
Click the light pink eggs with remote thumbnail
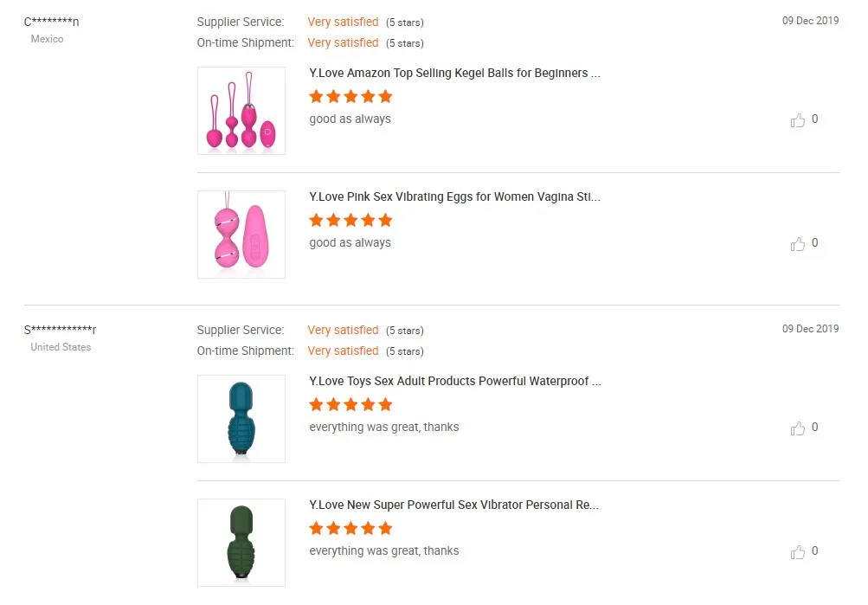[x=241, y=235]
